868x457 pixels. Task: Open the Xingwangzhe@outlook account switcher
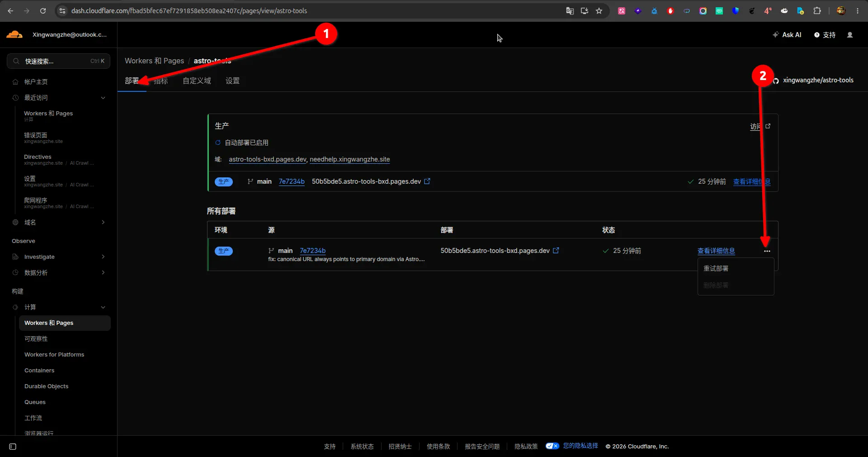[x=70, y=35]
